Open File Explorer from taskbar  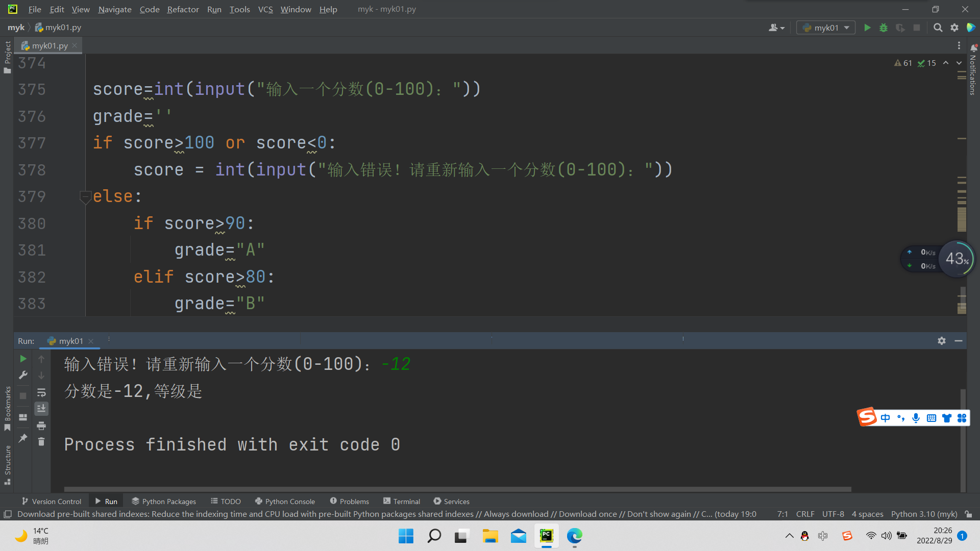490,536
